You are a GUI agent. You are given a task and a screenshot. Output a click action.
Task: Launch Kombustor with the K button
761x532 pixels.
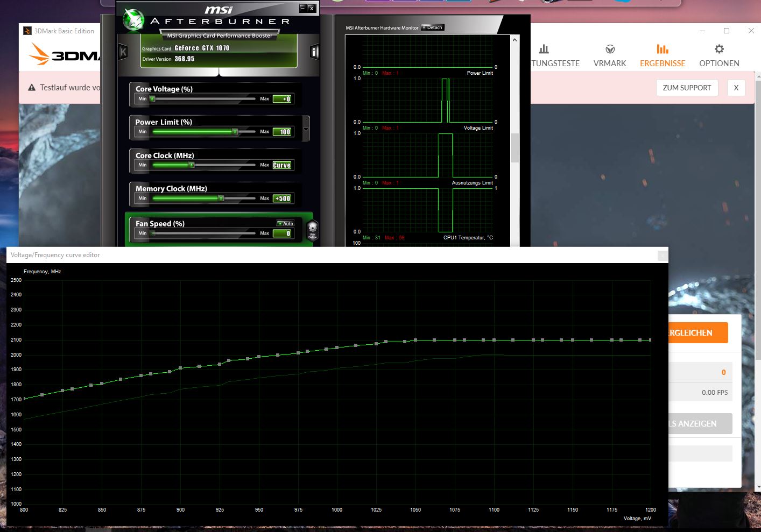click(x=123, y=52)
